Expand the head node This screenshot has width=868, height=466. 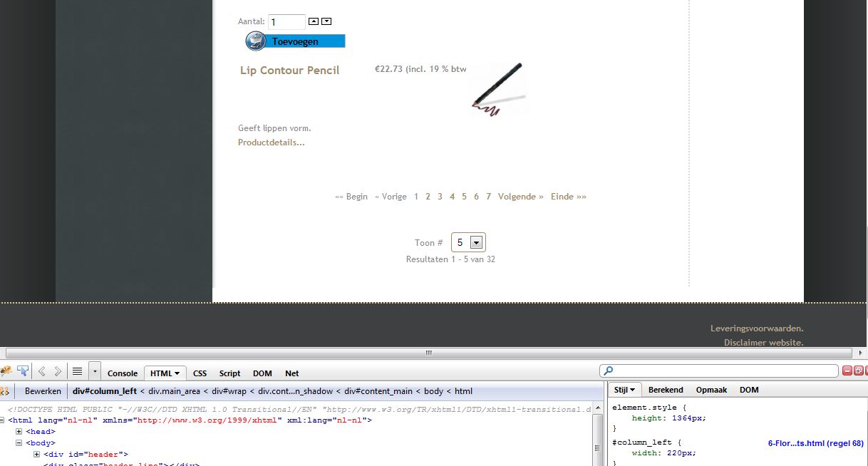click(x=19, y=432)
